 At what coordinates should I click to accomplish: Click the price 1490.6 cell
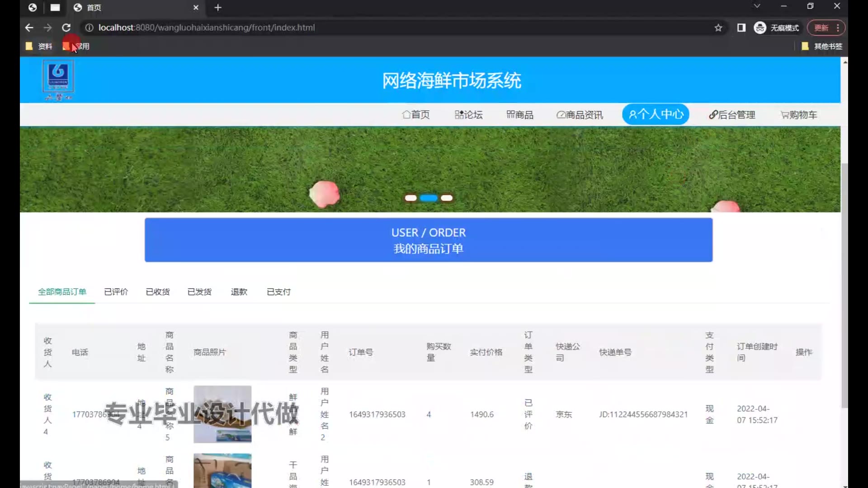[482, 414]
